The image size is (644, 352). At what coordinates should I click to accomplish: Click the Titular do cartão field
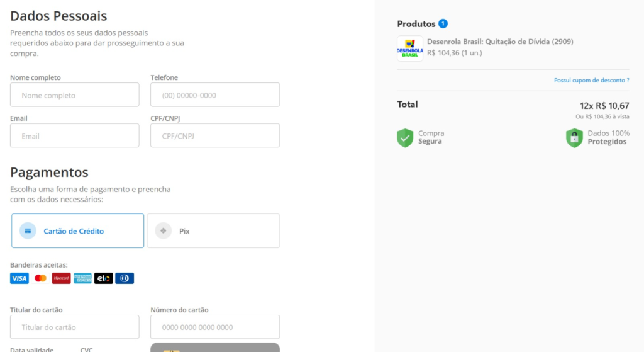click(75, 327)
